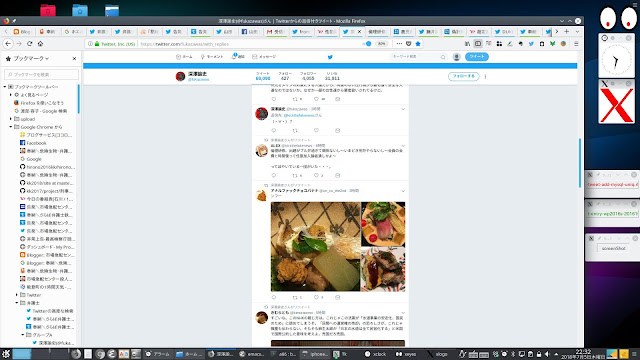Viewport: 640px width, 360px height.
Task: Retweet the food photo tweet
Action: tap(295, 297)
